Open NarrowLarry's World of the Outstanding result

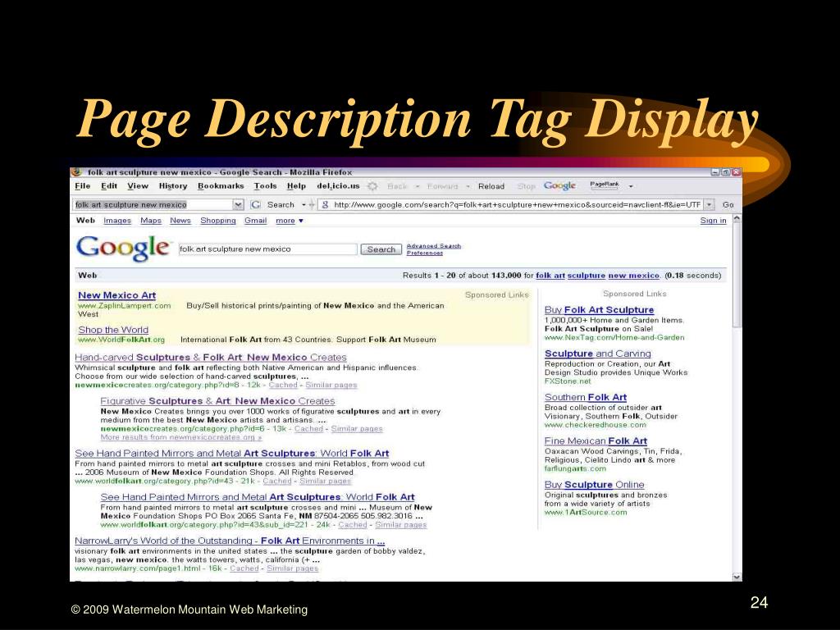(x=230, y=541)
